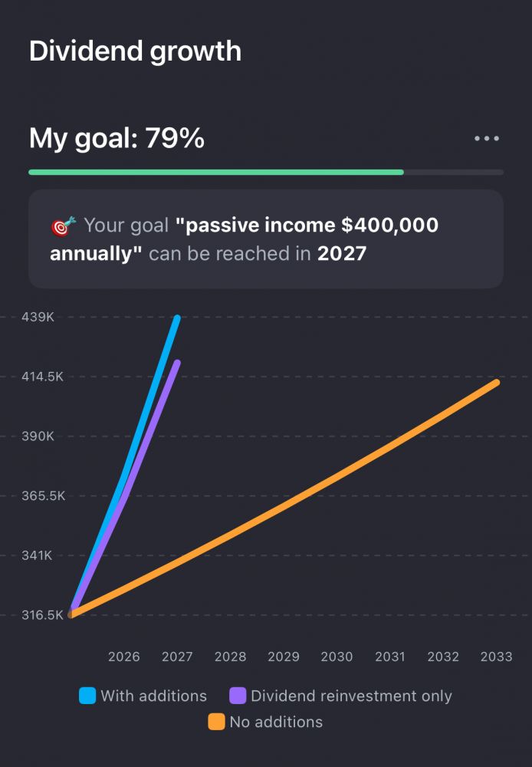Open the three-dots goal options menu
The image size is (532, 767).
487,139
